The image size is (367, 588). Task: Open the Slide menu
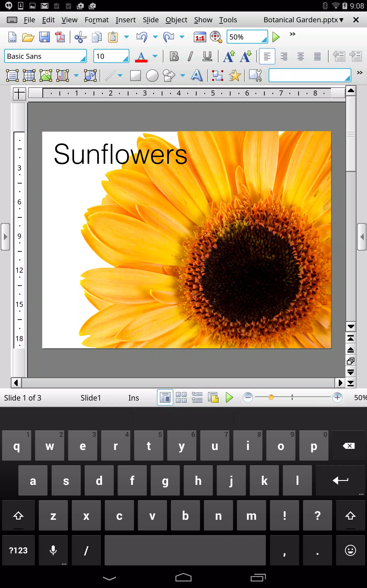(150, 20)
